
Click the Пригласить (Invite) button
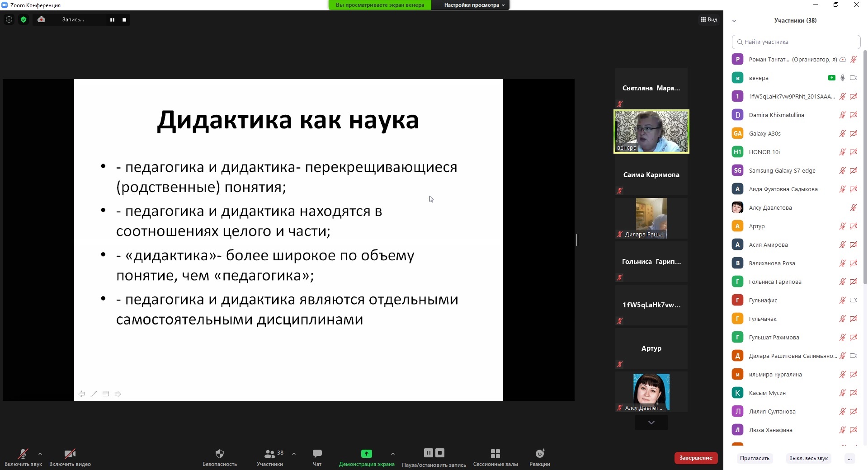point(755,458)
